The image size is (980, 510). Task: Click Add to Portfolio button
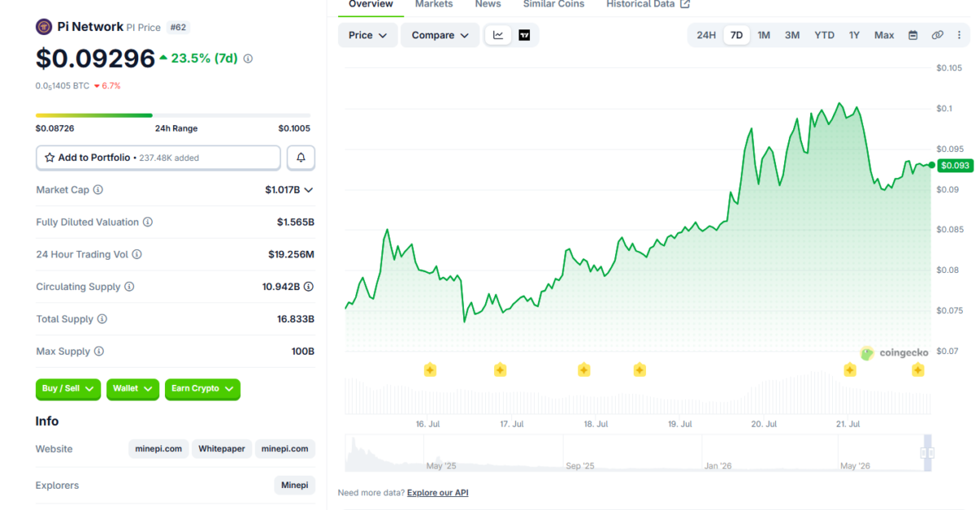point(158,158)
